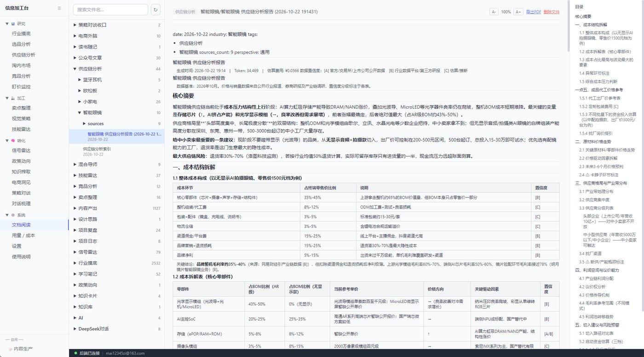644x357 pixels.
Task: Focus the 搜索文件名 search field
Action: tap(110, 10)
